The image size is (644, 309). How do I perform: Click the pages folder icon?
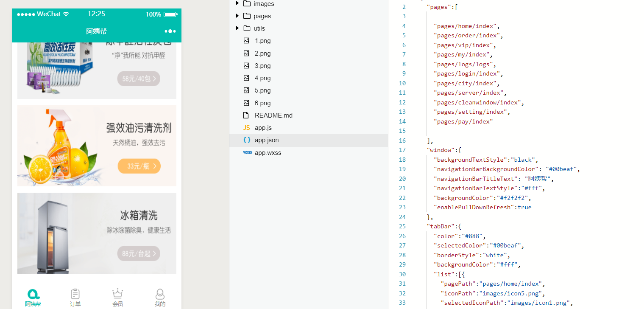(247, 16)
